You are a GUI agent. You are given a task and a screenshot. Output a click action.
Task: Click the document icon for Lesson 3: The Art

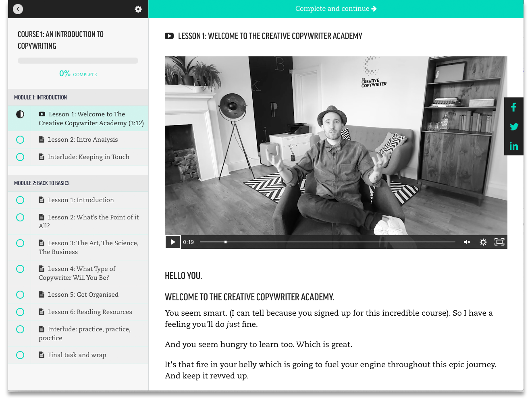(42, 243)
